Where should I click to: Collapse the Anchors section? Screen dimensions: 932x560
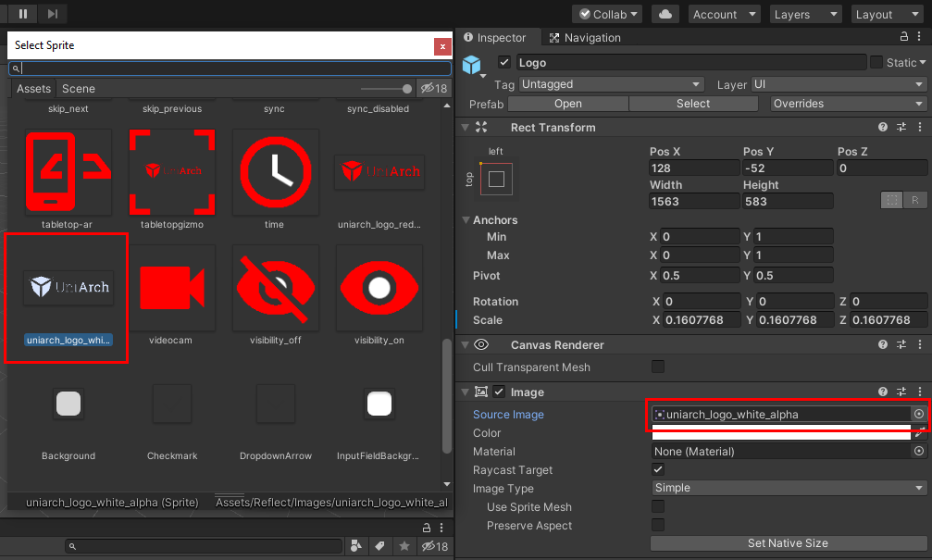(466, 220)
